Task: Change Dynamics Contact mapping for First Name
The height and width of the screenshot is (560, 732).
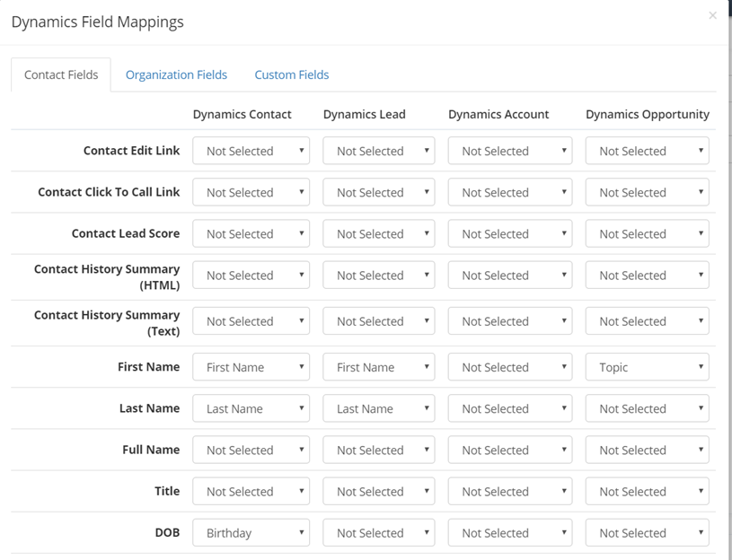Action: (251, 367)
